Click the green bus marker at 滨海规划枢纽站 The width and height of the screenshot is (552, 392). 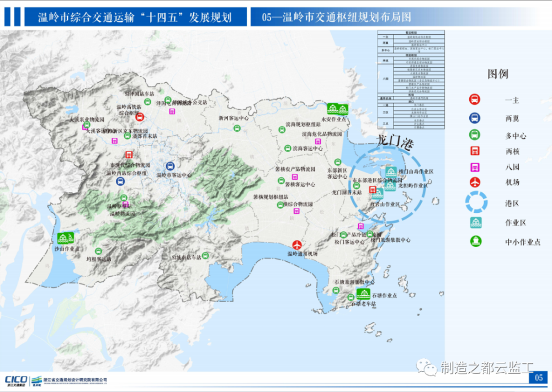click(x=282, y=130)
